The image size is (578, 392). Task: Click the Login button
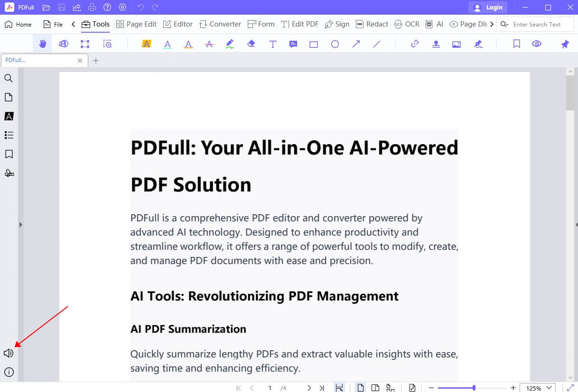[x=488, y=8]
